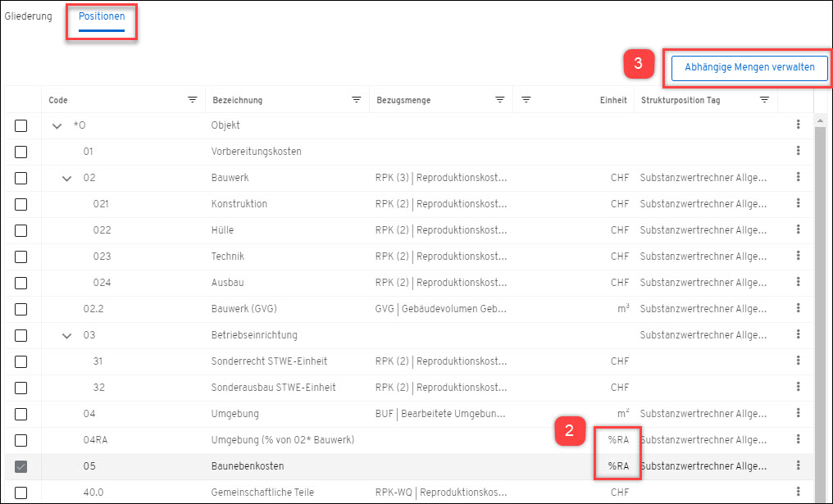Tick checkbox for 01 Vorbereitungskosten row
The height and width of the screenshot is (504, 833).
coord(20,152)
